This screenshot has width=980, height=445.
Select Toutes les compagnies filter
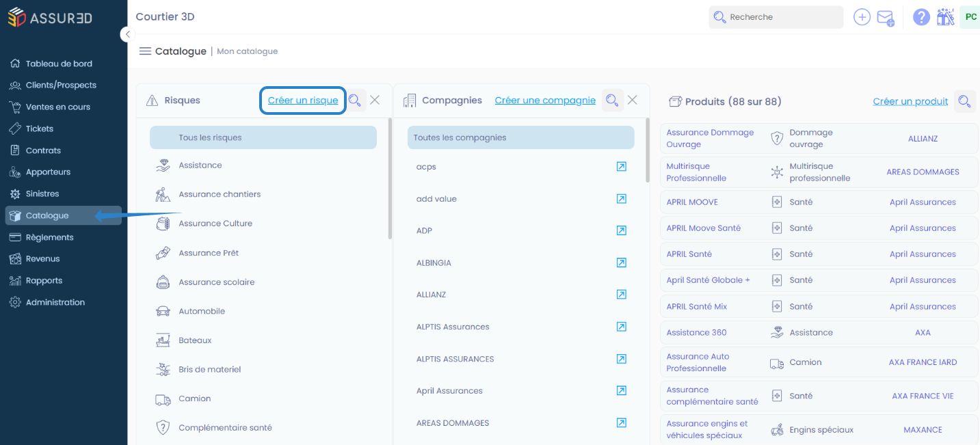coord(521,137)
